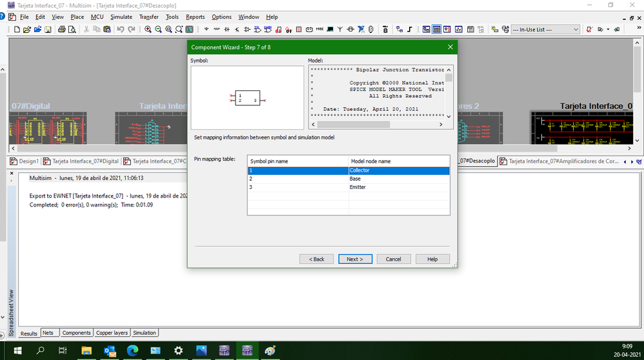This screenshot has height=360, width=644.
Task: Click the Hierarchical block icon
Action: pyautogui.click(x=399, y=30)
